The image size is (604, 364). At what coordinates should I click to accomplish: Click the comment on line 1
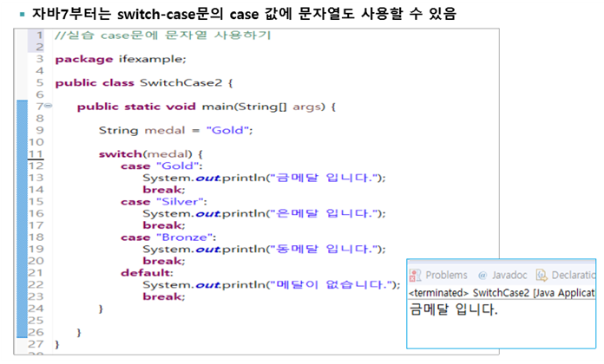163,35
